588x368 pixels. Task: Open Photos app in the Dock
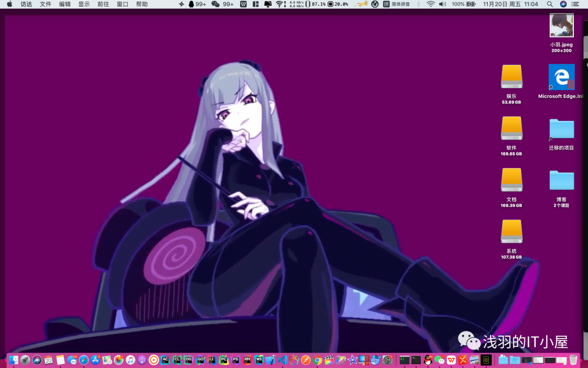tap(119, 360)
